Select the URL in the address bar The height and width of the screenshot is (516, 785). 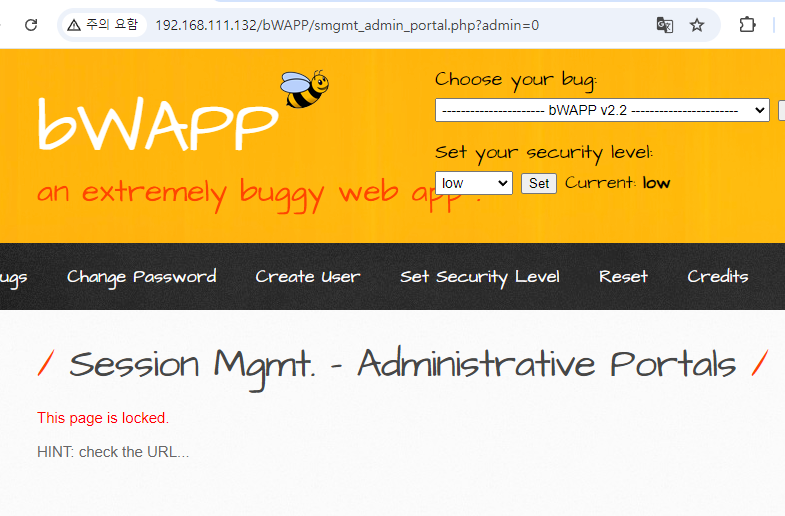[347, 25]
